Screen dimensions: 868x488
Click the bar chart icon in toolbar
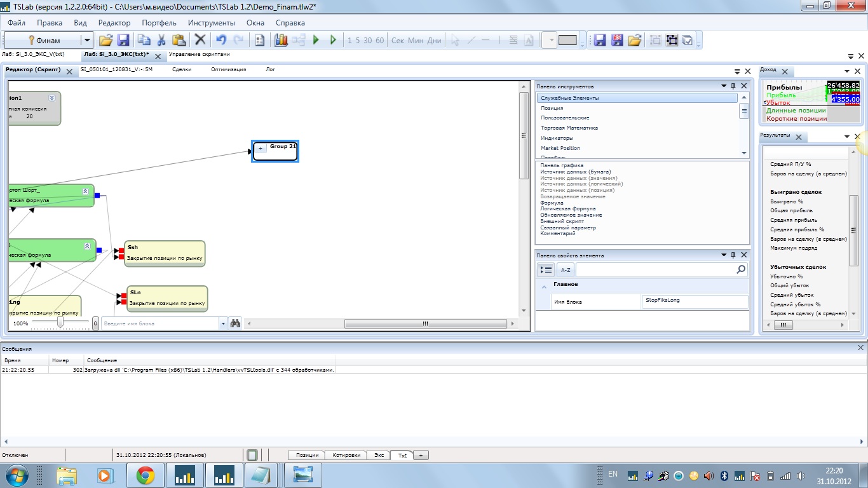click(x=281, y=40)
